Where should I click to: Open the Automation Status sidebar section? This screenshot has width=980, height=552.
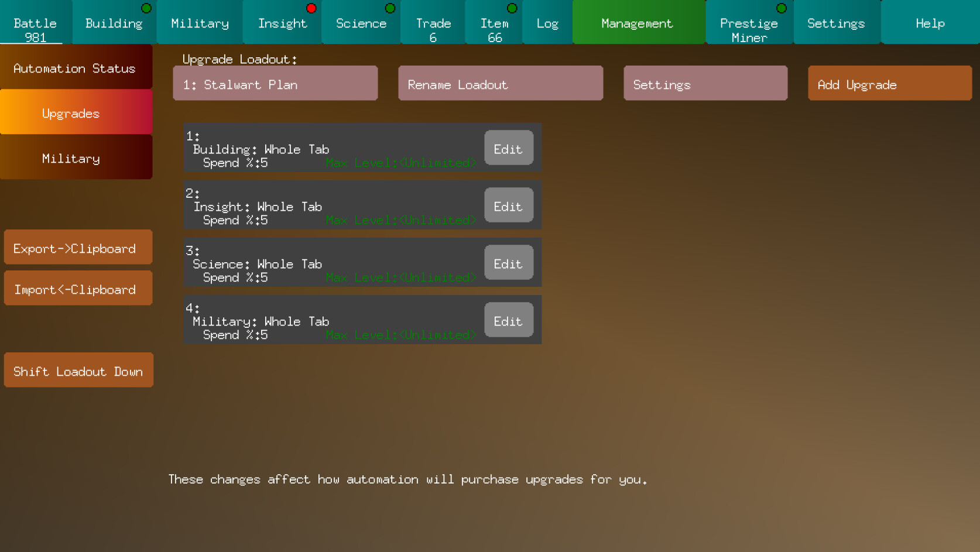pyautogui.click(x=75, y=68)
